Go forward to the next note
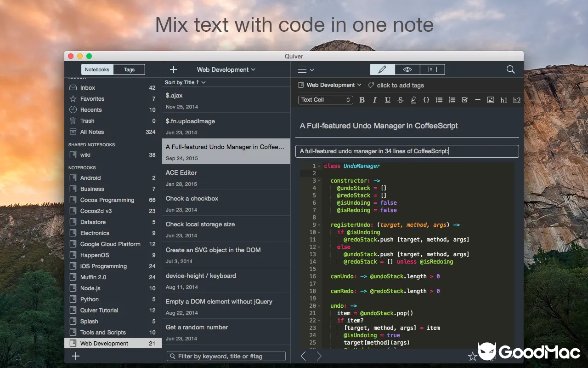 tap(319, 356)
